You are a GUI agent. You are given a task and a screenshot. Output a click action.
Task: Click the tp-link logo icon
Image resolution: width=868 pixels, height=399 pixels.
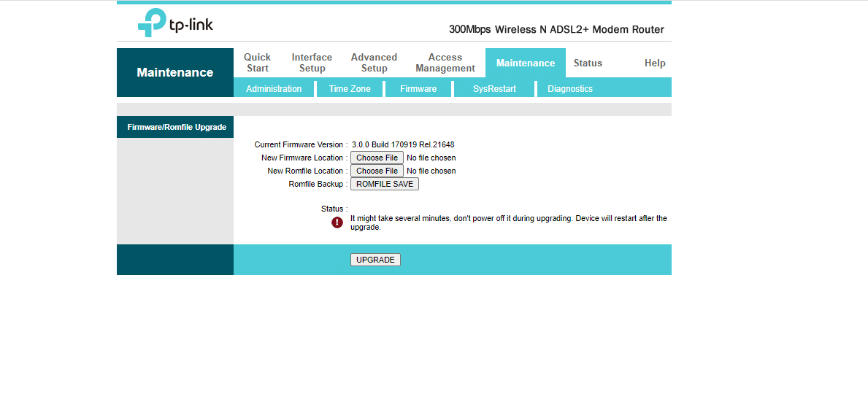coord(152,23)
